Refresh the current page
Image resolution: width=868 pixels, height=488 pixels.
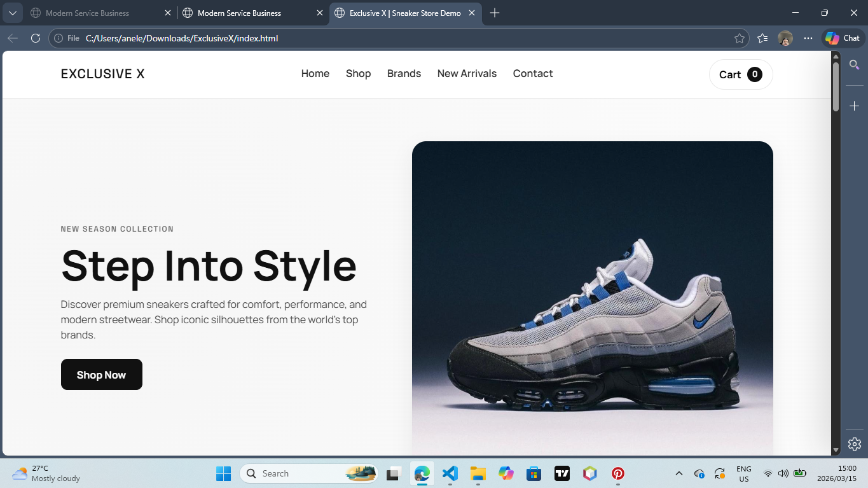click(36, 38)
